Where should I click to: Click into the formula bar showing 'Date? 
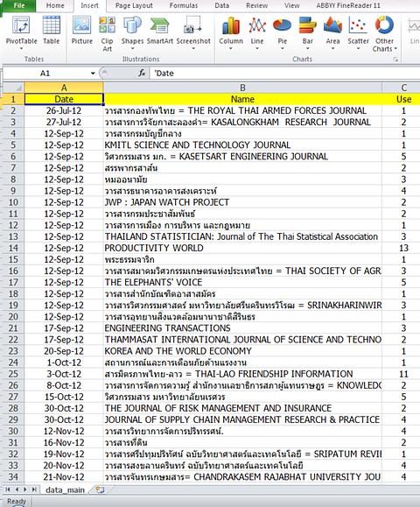point(284,74)
